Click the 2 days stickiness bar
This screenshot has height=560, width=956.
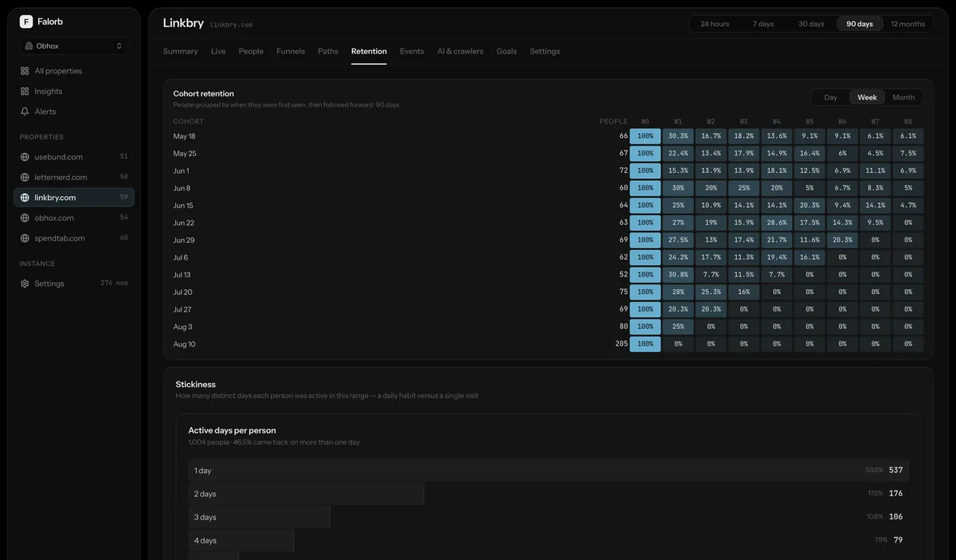coord(306,494)
